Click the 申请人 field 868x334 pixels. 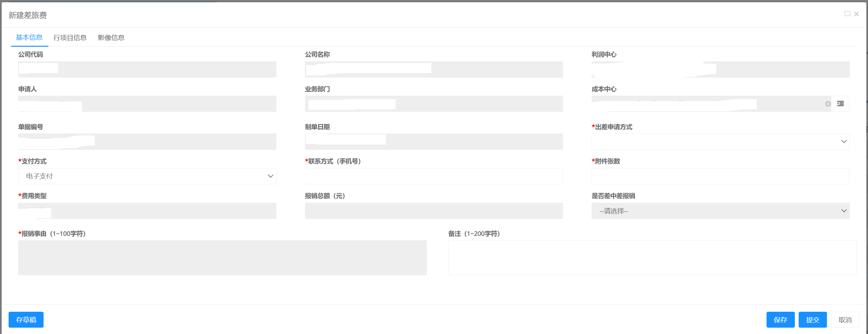(x=147, y=104)
